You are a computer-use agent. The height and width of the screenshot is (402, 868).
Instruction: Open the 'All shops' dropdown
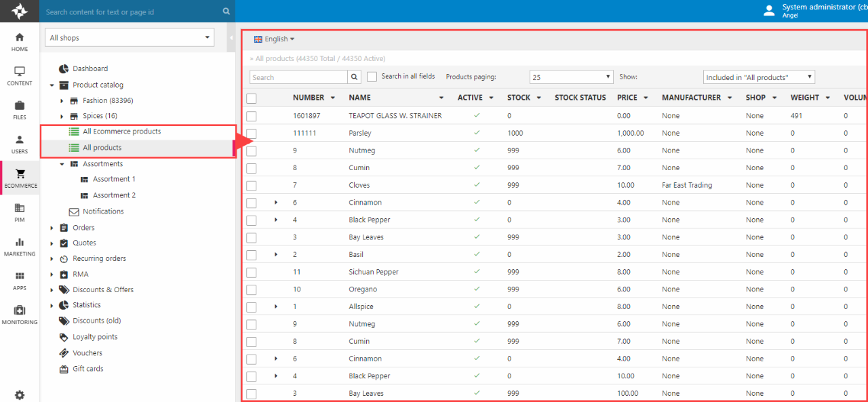click(130, 38)
